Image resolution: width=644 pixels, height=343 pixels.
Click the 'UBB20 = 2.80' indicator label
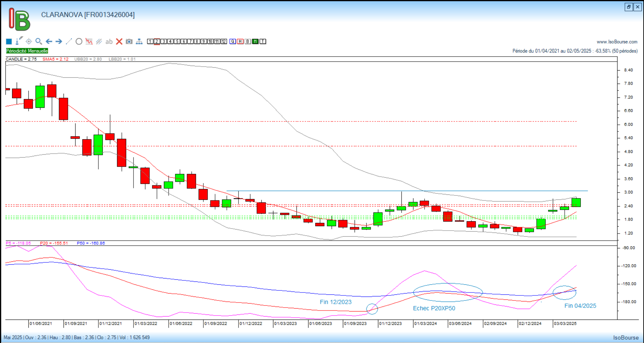pos(88,59)
